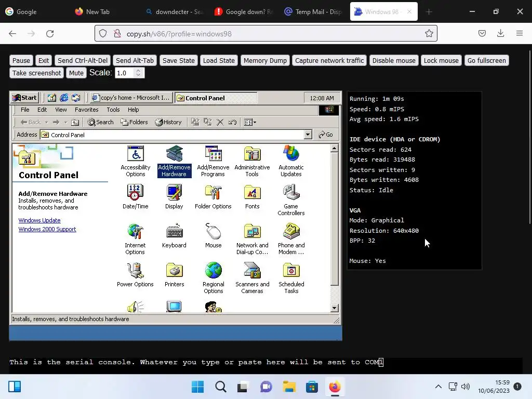Viewport: 532px width, 399px height.
Task: Open the View menu
Action: coord(61,110)
